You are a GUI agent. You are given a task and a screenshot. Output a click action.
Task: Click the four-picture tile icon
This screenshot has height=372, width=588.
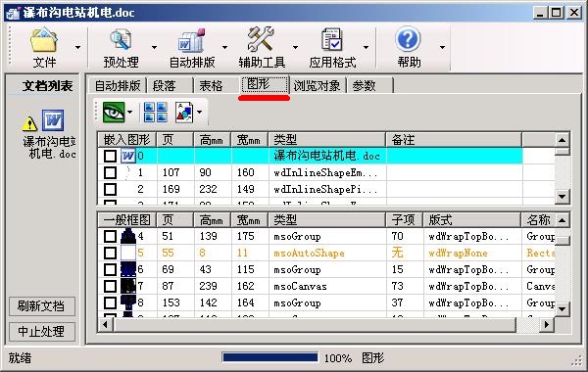pos(156,113)
